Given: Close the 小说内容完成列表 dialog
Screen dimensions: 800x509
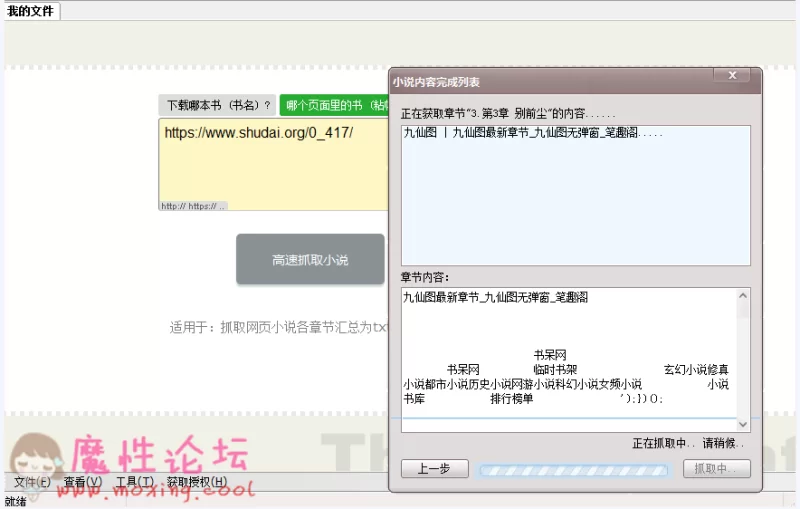Looking at the screenshot, I should point(732,75).
